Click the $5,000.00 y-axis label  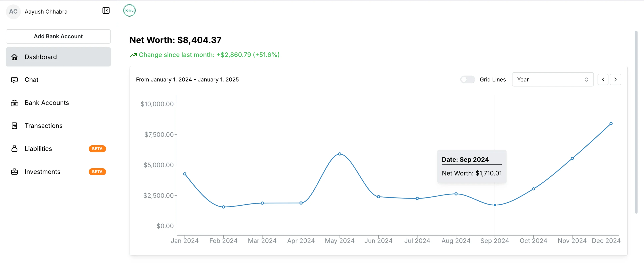coord(158,165)
